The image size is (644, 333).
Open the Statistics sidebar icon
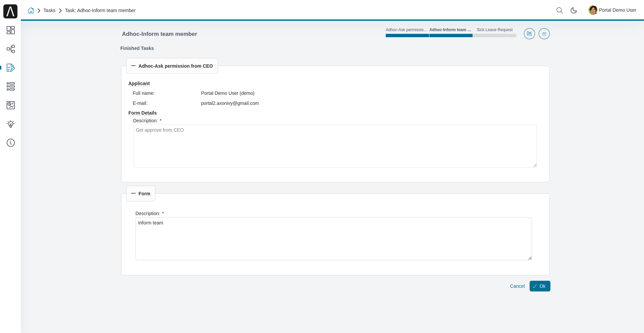tap(11, 105)
